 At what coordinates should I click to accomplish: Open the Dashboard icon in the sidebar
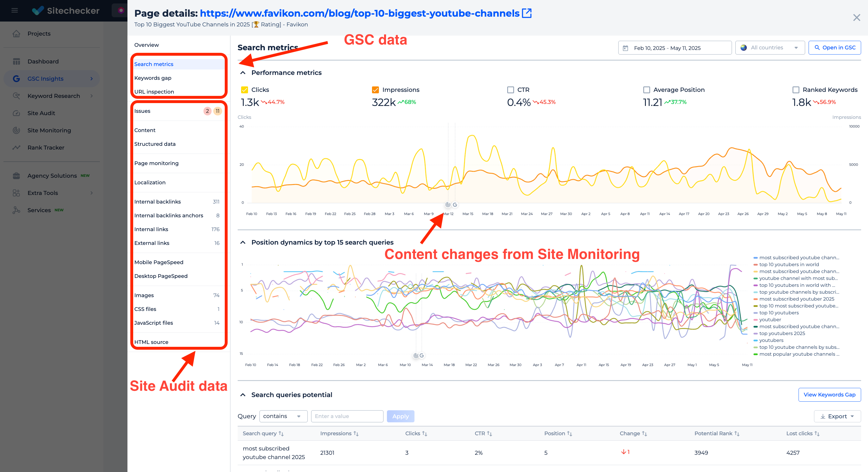coord(16,61)
